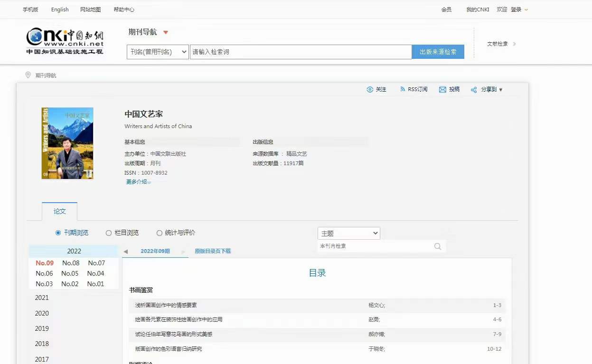
Task: Click the 关注 eye icon
Action: pos(370,89)
